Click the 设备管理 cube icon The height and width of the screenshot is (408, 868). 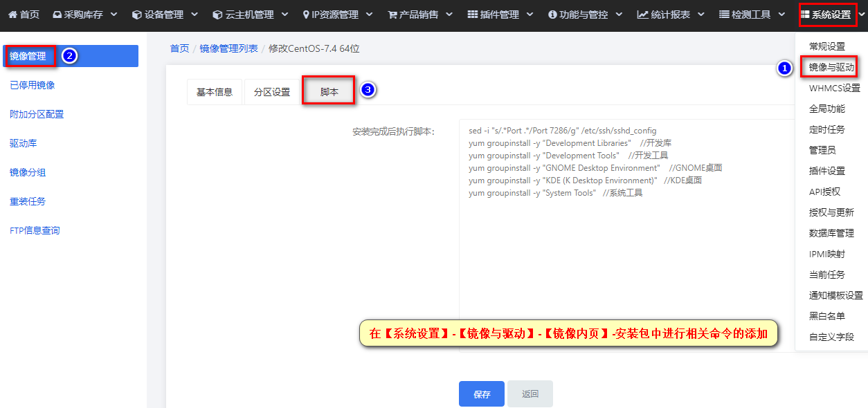(136, 15)
